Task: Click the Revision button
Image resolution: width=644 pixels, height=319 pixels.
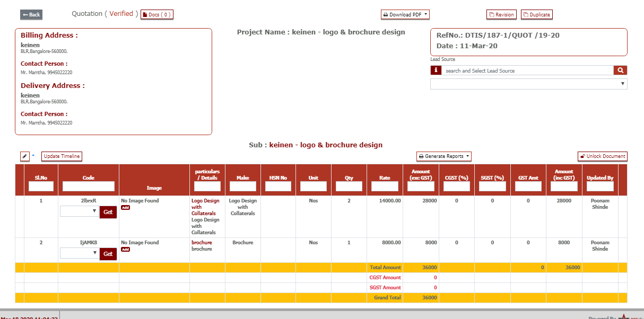Action: point(501,15)
